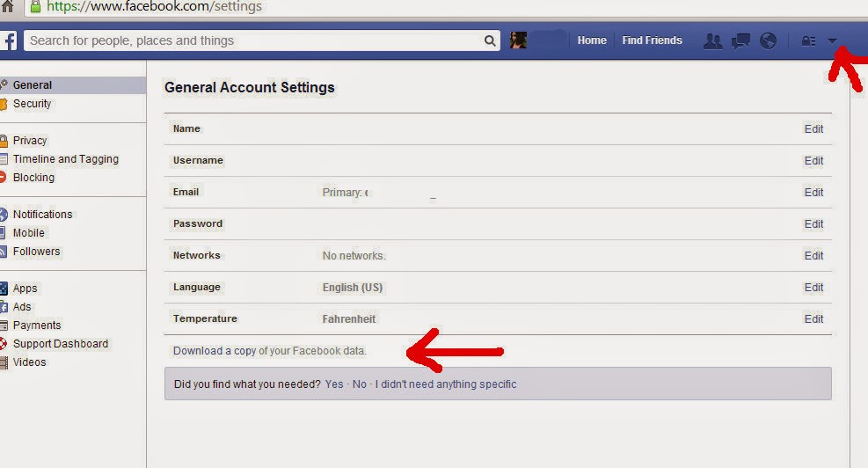The image size is (868, 468).
Task: Click the Primary email value text
Action: (x=345, y=192)
